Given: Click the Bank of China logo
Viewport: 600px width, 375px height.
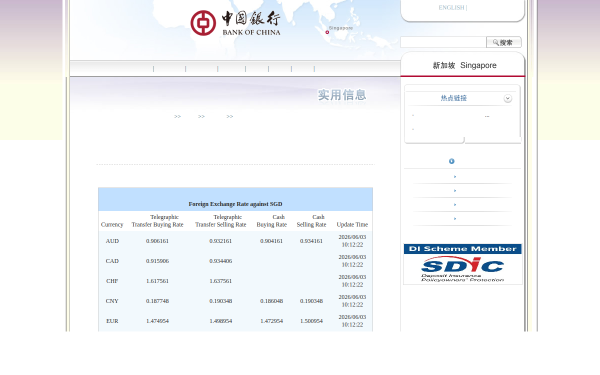Looking at the screenshot, I should click(235, 23).
